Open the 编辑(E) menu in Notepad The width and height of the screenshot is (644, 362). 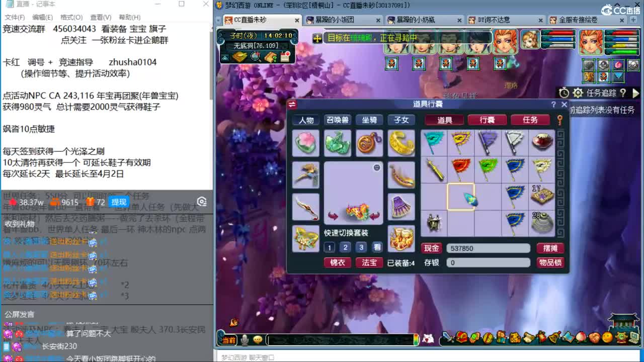tap(42, 17)
